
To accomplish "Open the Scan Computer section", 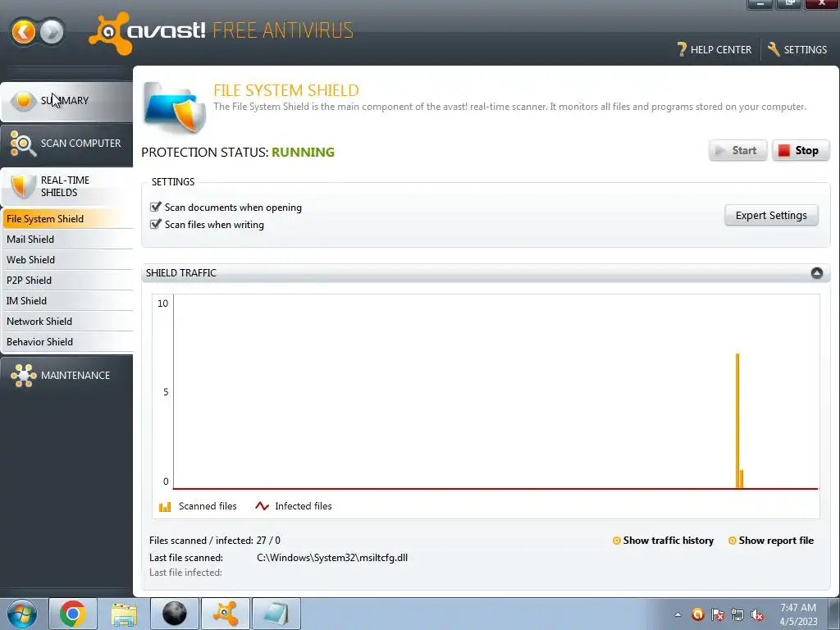I will tap(66, 144).
